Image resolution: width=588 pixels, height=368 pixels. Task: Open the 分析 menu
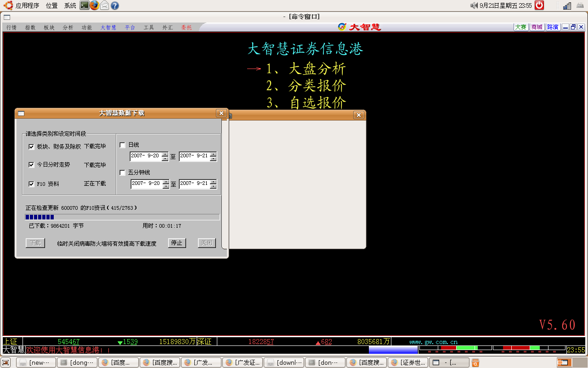click(68, 28)
